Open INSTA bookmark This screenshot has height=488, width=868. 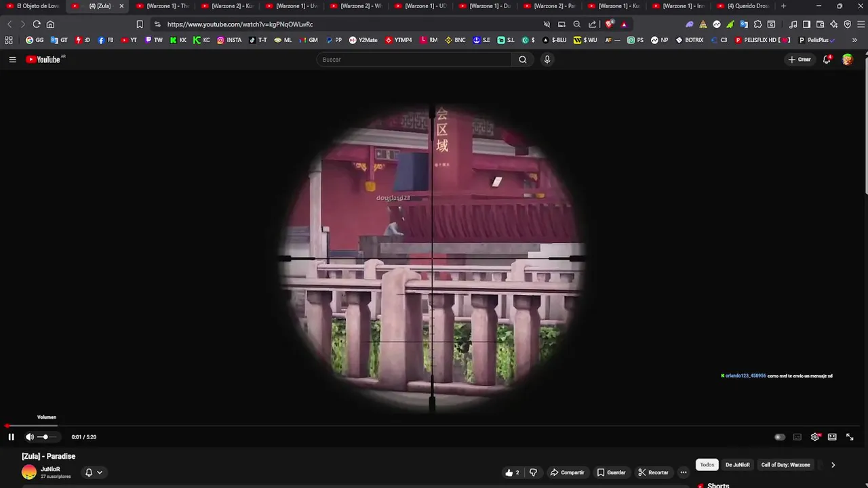click(x=229, y=40)
